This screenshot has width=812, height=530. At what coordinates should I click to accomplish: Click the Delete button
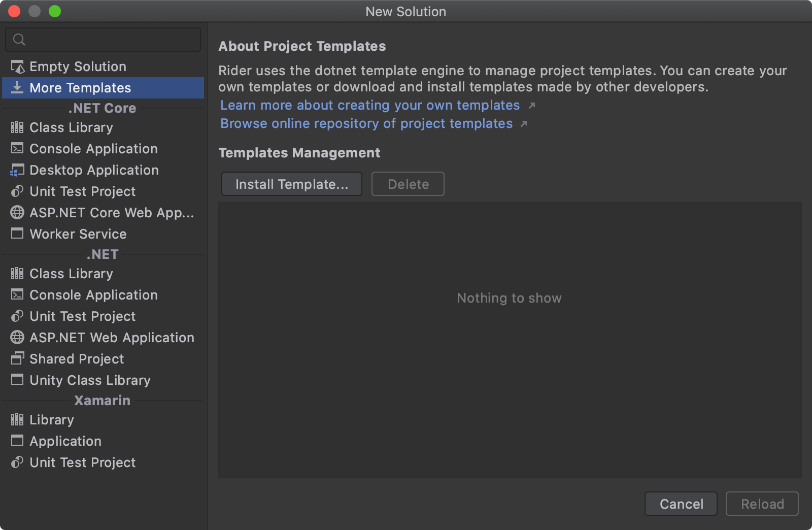click(408, 184)
